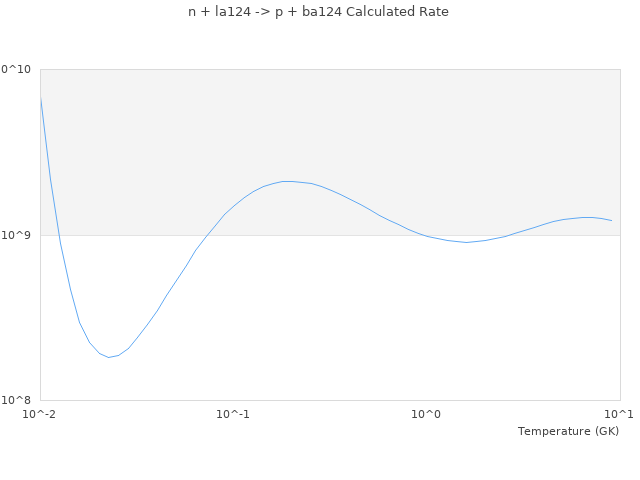Click the curve's final small peak near 10^1
Screen dimensions: 640x480
click(588, 217)
